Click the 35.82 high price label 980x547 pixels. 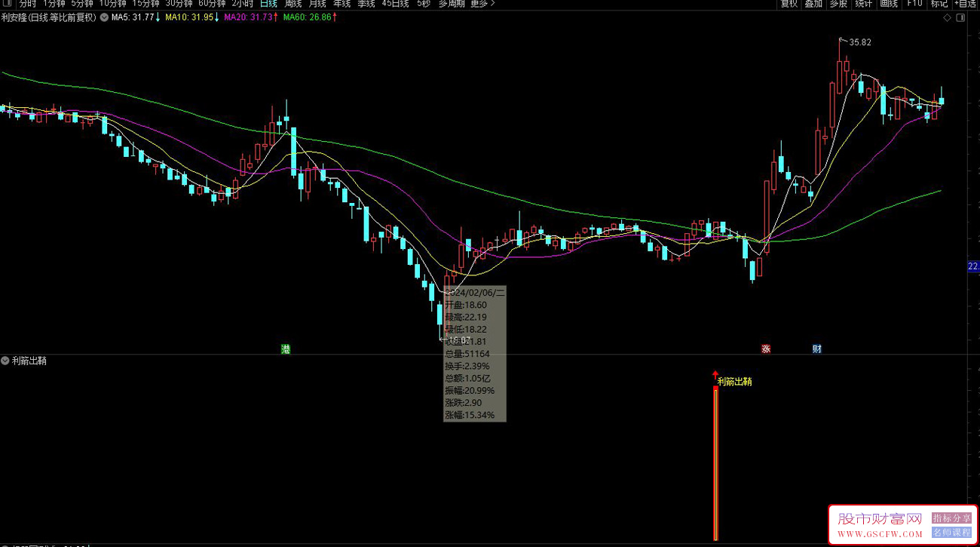(860, 42)
